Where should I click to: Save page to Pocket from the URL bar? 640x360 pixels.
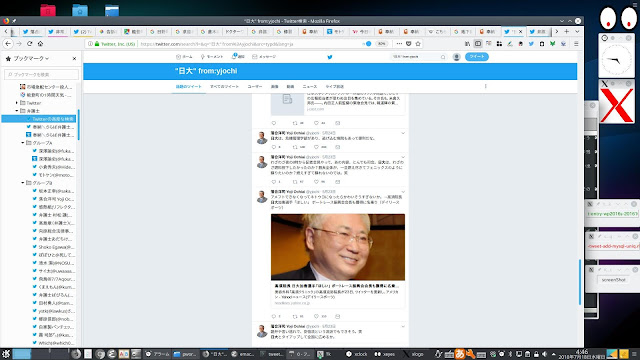coord(409,44)
